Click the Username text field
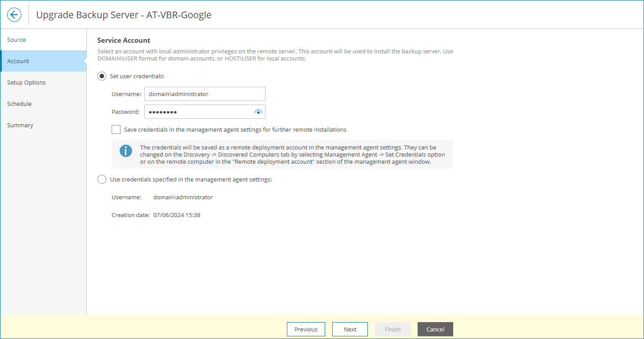This screenshot has width=644, height=339. click(205, 94)
